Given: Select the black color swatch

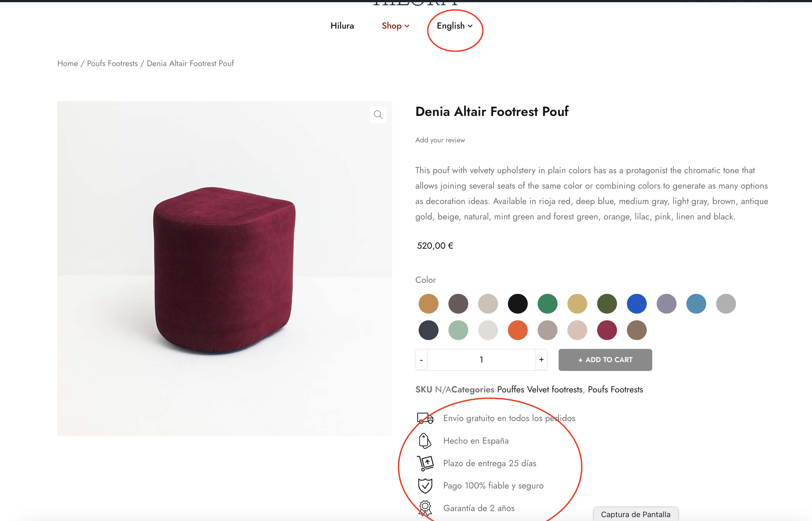Looking at the screenshot, I should pyautogui.click(x=517, y=304).
